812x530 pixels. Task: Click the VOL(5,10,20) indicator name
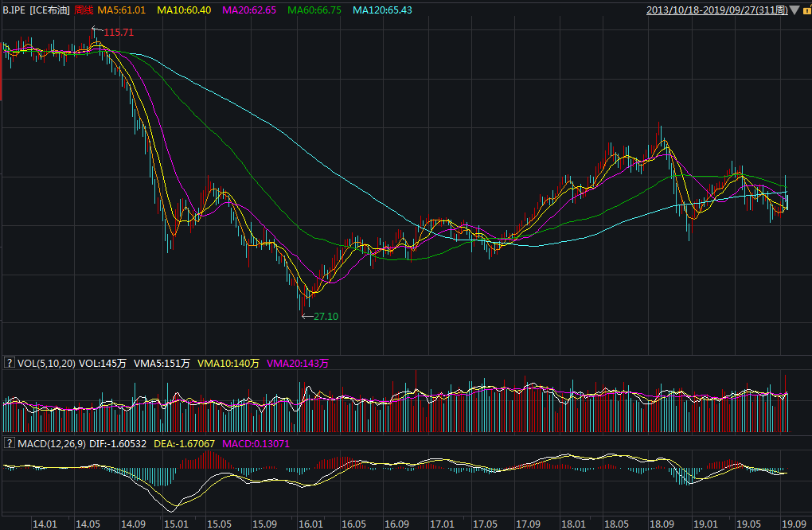coord(46,363)
